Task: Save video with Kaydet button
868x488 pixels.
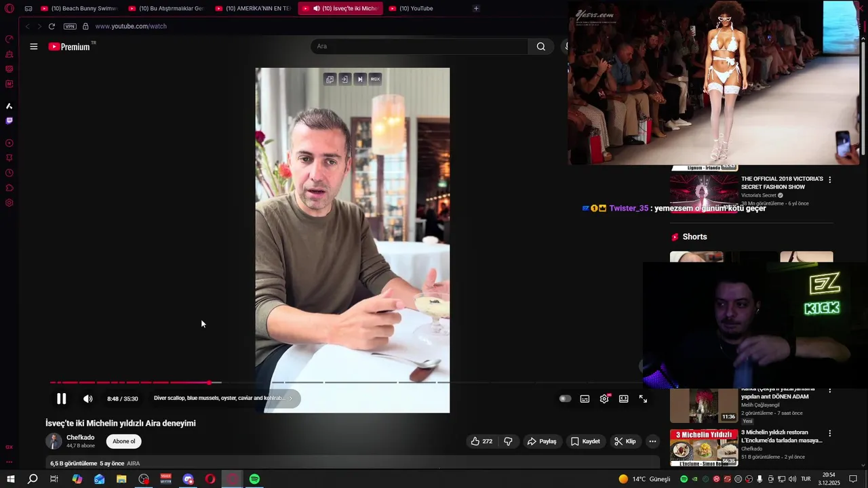Action: pos(585,441)
